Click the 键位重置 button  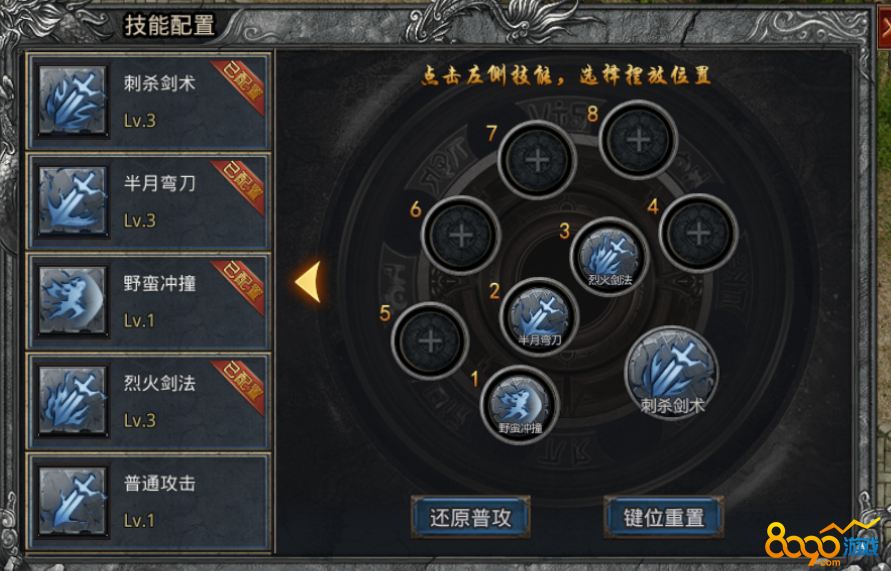click(x=664, y=517)
